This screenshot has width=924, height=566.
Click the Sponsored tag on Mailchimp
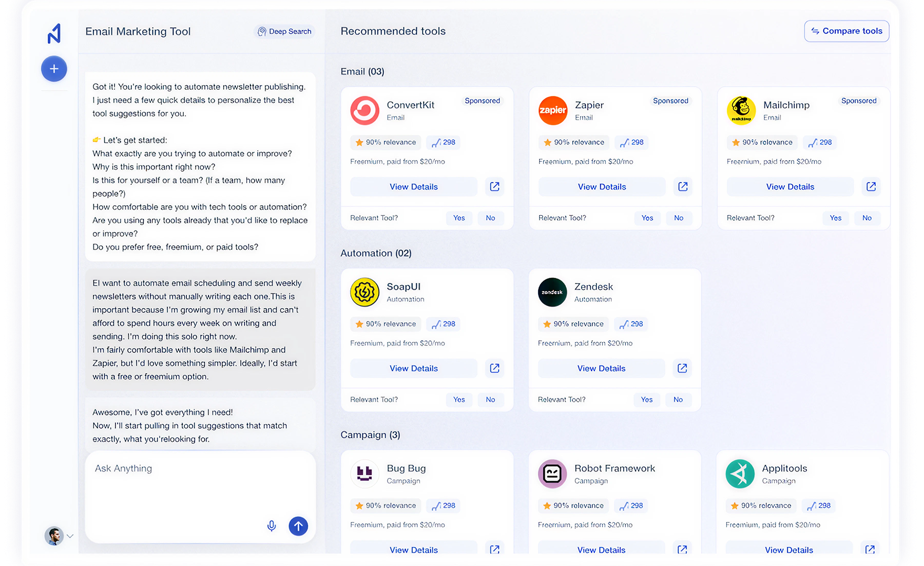point(859,101)
